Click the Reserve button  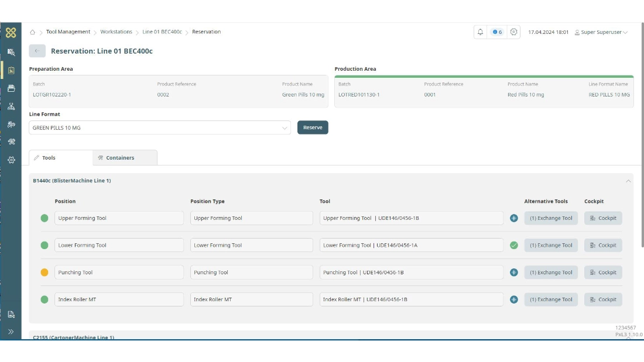pos(313,127)
